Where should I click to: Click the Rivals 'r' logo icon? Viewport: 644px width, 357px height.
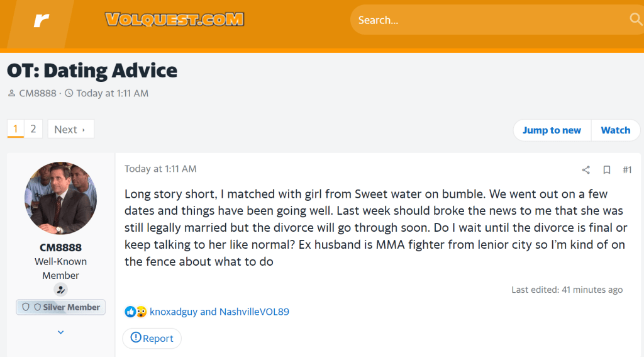point(42,21)
